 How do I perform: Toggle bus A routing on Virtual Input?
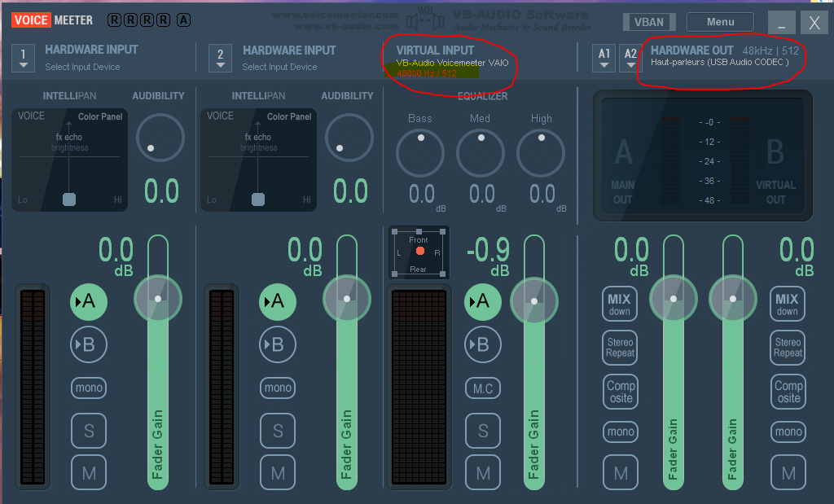click(x=483, y=302)
